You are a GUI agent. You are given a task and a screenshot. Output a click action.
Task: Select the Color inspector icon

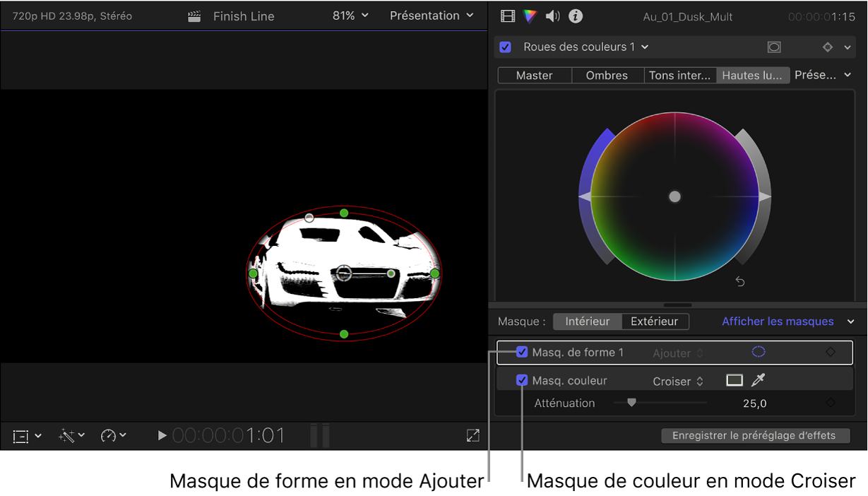530,16
